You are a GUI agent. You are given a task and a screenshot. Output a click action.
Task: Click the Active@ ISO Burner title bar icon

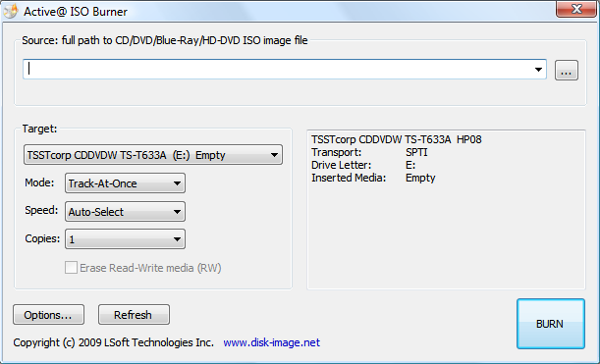[11, 11]
